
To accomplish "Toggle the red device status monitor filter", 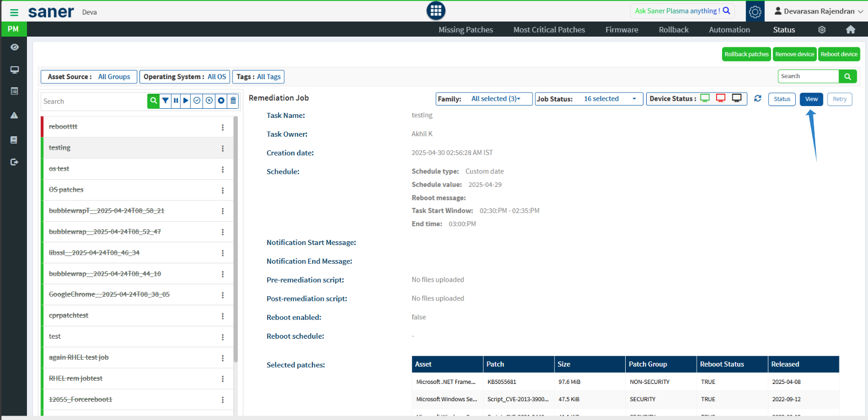I will click(x=721, y=98).
